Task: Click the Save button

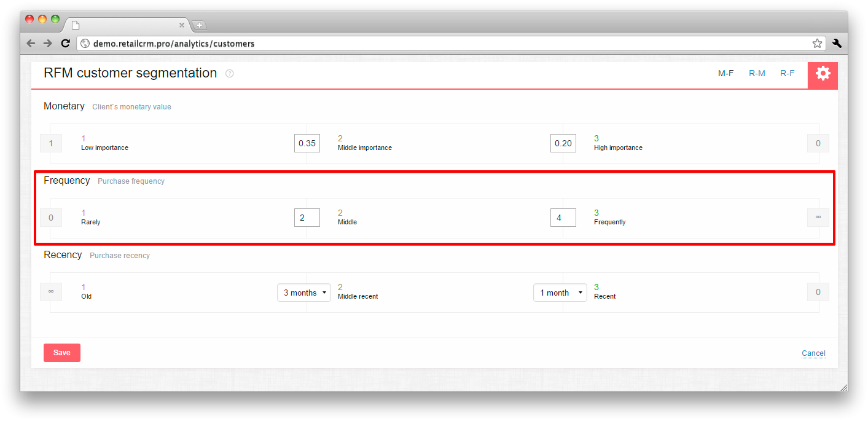Action: pyautogui.click(x=62, y=353)
